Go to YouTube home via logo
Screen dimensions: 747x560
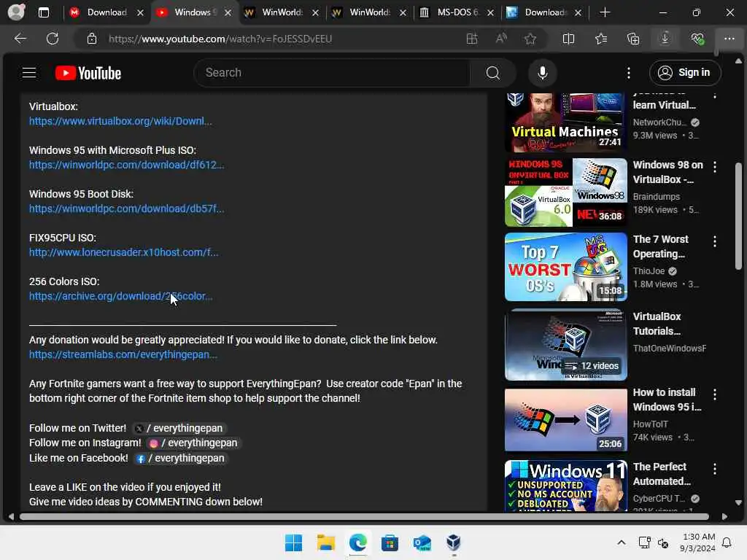click(88, 73)
